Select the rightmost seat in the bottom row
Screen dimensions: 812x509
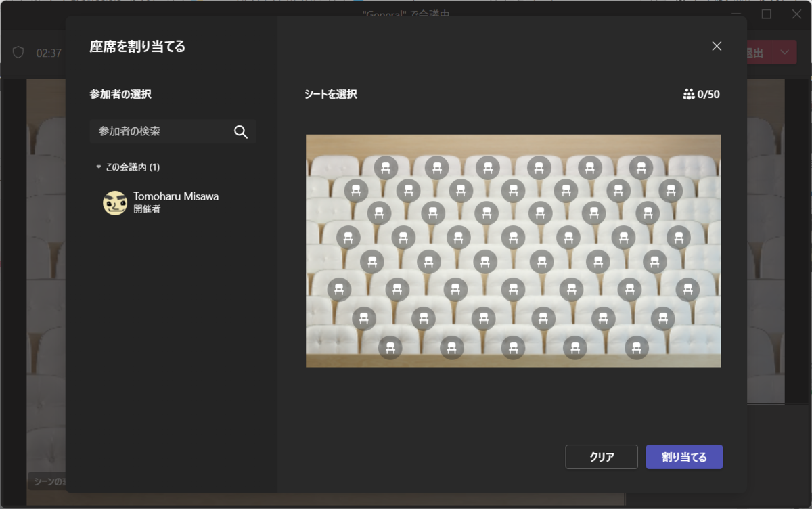tap(635, 348)
